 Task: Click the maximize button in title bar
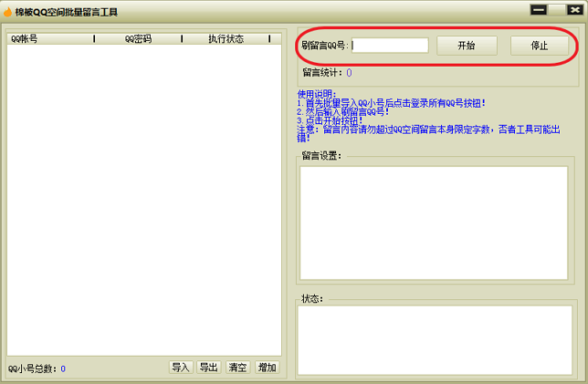point(557,10)
